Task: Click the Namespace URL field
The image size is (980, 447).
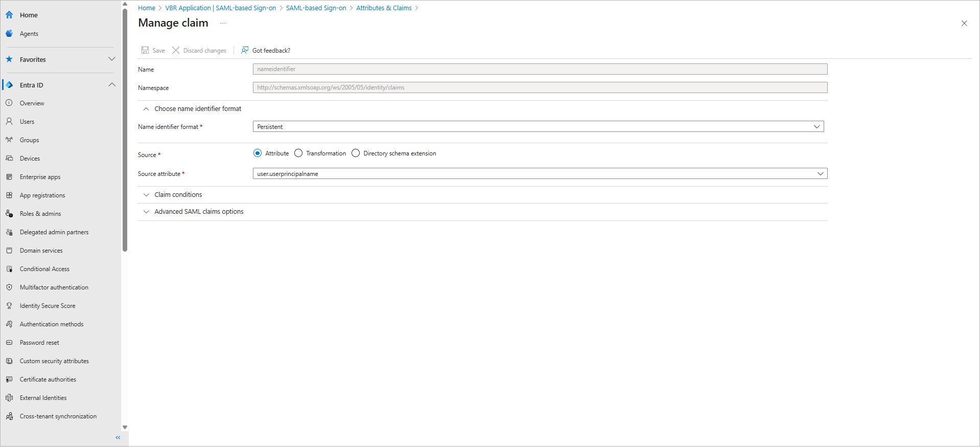Action: 540,87
